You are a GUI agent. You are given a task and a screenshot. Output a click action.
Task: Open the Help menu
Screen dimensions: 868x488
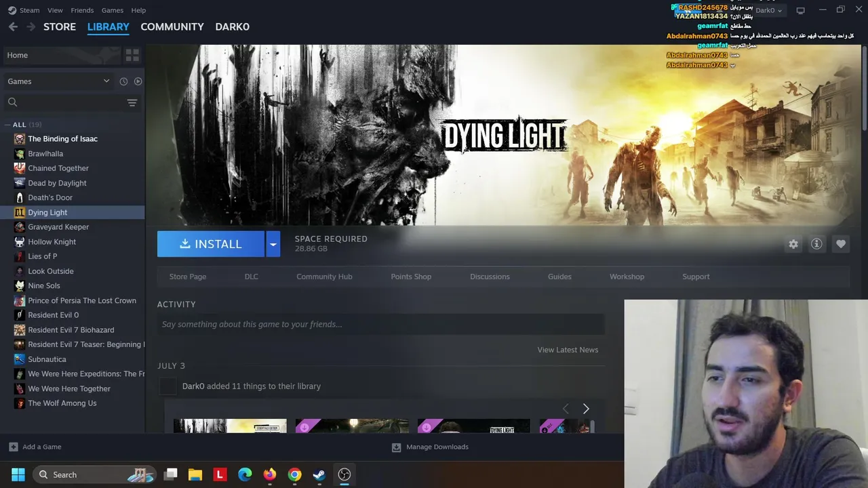coord(138,10)
